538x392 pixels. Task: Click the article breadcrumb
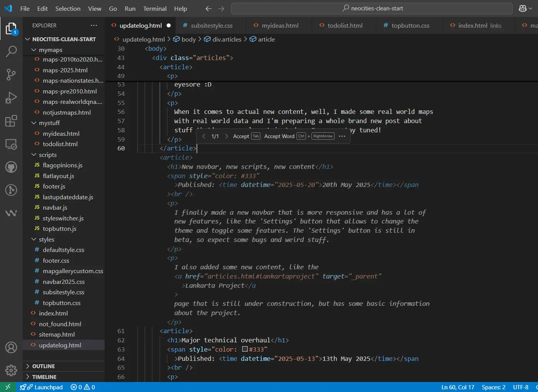tap(262, 39)
